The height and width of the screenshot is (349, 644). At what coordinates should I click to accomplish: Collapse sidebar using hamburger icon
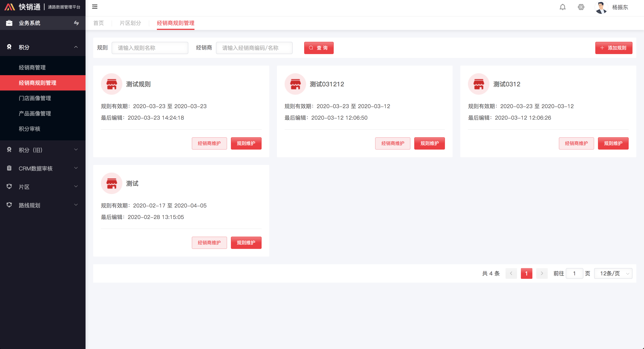click(95, 7)
